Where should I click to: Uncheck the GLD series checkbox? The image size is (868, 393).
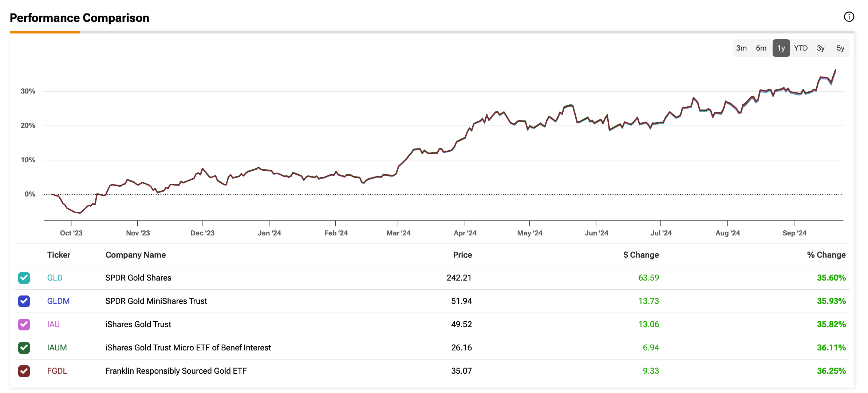click(x=24, y=278)
